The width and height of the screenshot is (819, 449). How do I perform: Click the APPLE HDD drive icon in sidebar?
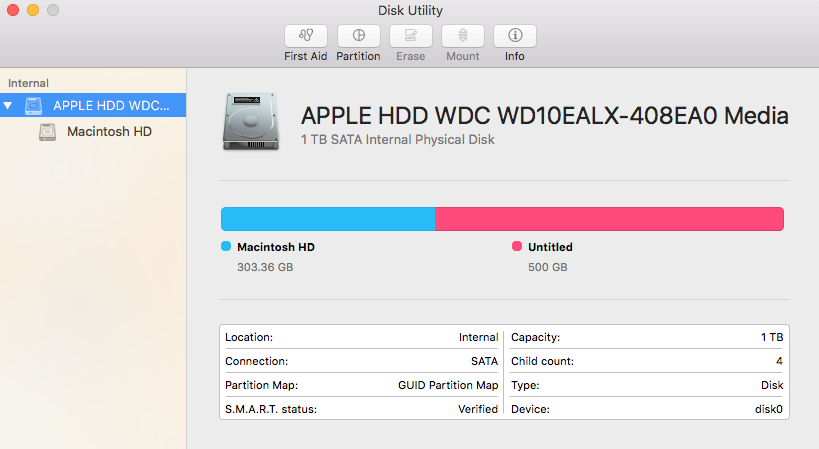tap(33, 105)
